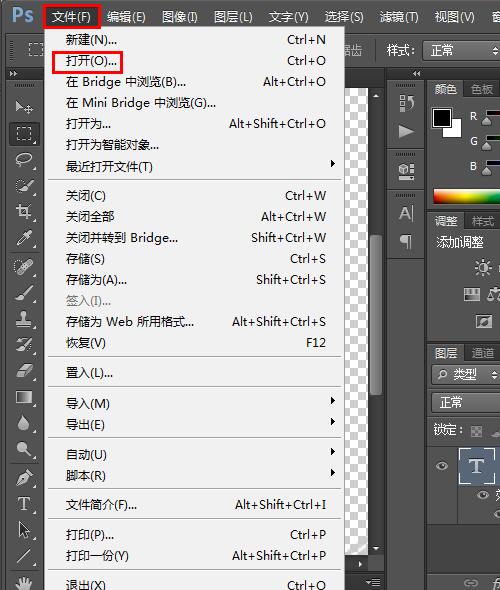
Task: Open the Paragraph panel icon
Action: (x=406, y=241)
